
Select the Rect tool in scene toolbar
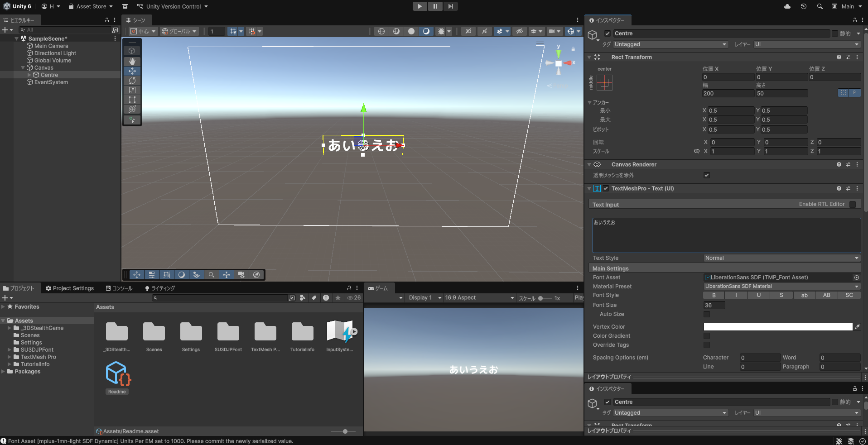tap(132, 100)
